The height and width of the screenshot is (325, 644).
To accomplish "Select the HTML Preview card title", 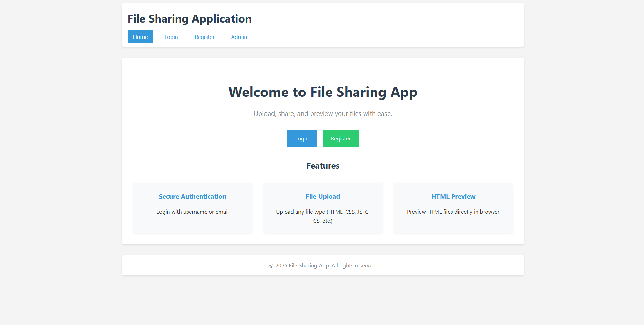I will 453,197.
